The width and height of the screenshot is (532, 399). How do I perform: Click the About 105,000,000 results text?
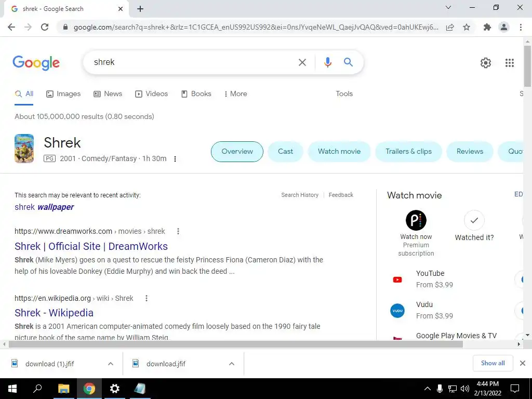tap(84, 117)
